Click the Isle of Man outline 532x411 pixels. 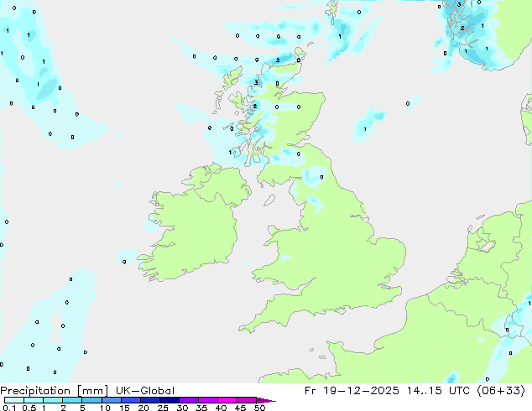point(269,200)
